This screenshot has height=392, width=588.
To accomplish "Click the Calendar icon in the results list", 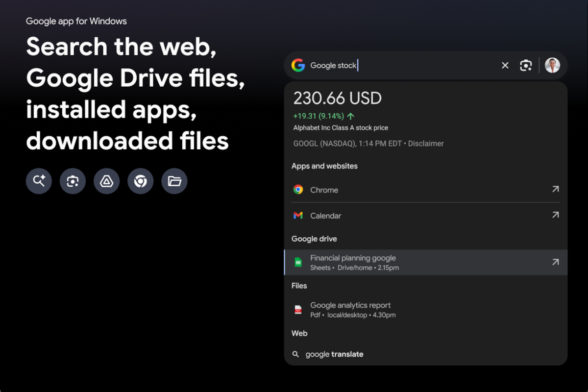I will [299, 215].
